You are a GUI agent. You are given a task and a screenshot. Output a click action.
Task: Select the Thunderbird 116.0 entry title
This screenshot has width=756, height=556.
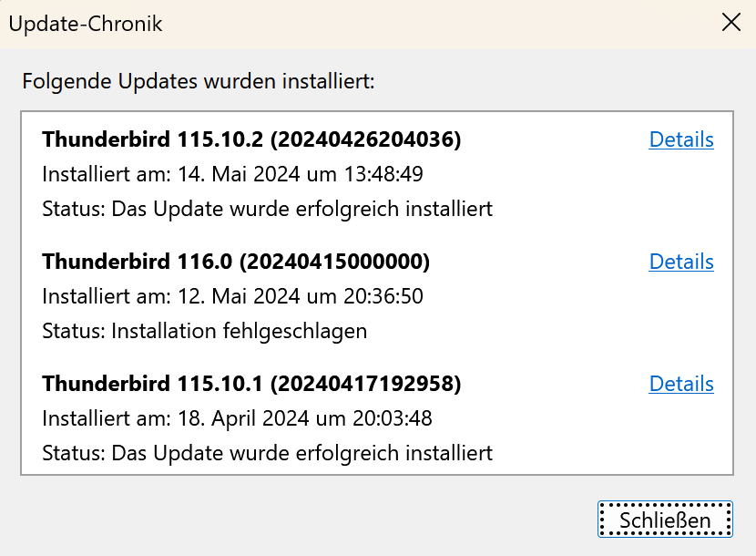pos(137,262)
